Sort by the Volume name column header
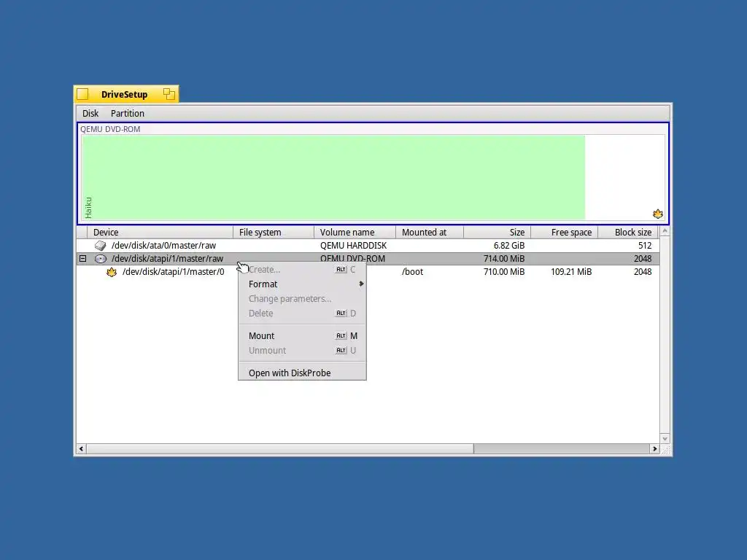 (355, 233)
